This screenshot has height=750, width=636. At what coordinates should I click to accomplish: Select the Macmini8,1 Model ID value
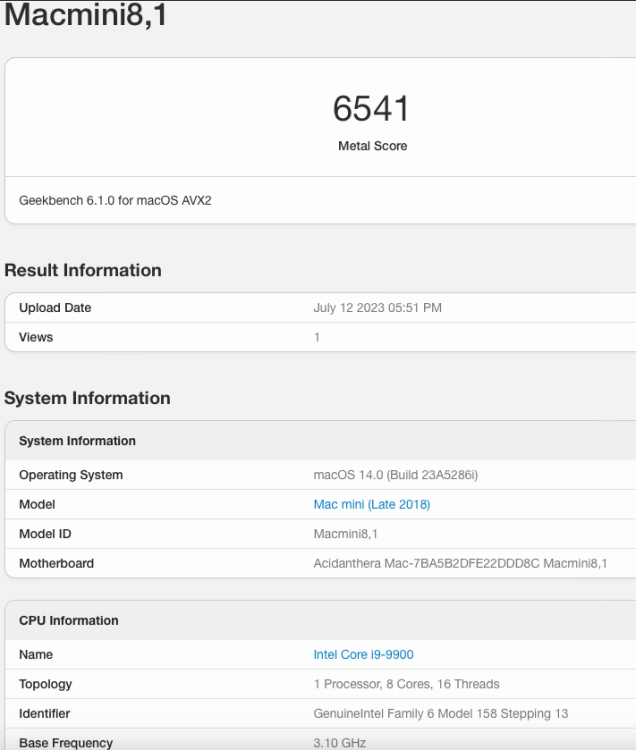[x=346, y=534]
